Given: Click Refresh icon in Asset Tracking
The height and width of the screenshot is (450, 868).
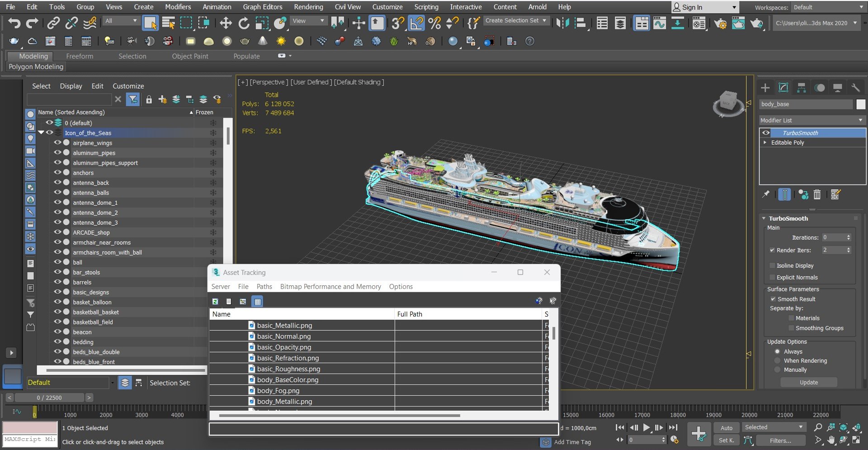Looking at the screenshot, I should click(x=215, y=301).
